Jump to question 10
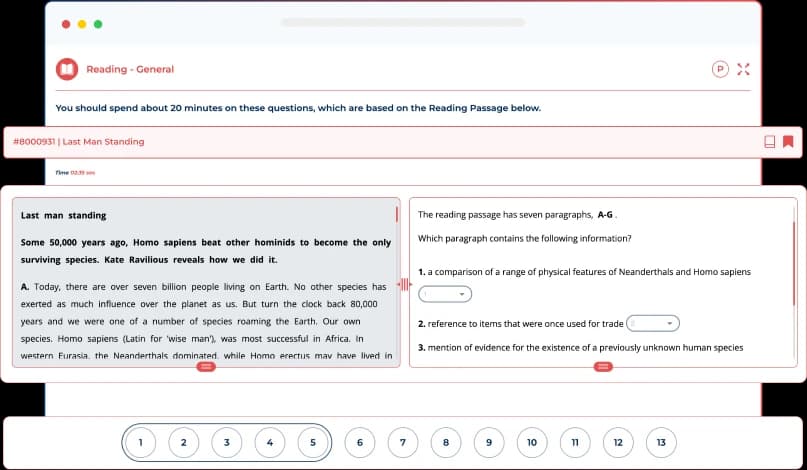Viewport: 807px width, 470px height. point(531,442)
